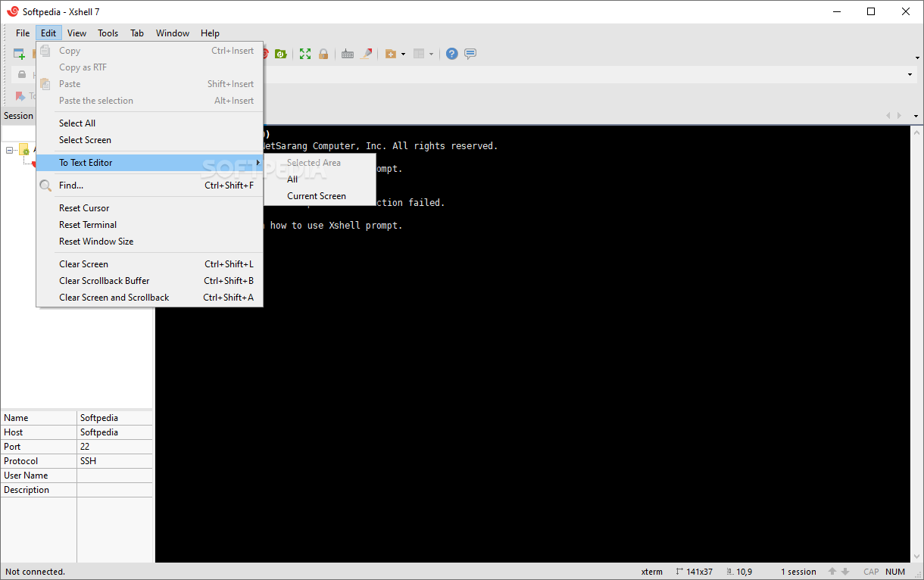Click the NUM indicator in status bar
924x580 pixels.
click(895, 572)
